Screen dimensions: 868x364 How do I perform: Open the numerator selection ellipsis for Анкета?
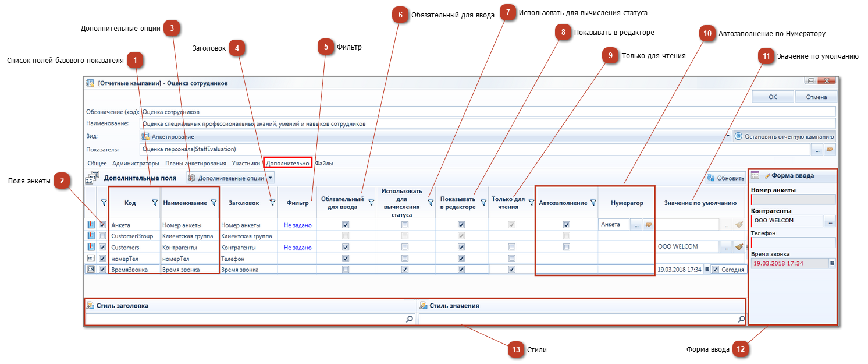pos(636,224)
